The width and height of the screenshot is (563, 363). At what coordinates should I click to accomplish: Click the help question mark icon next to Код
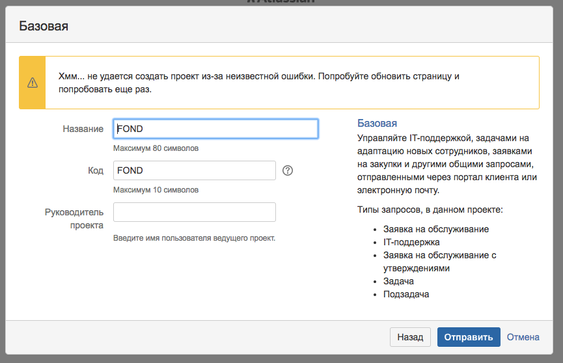click(287, 171)
